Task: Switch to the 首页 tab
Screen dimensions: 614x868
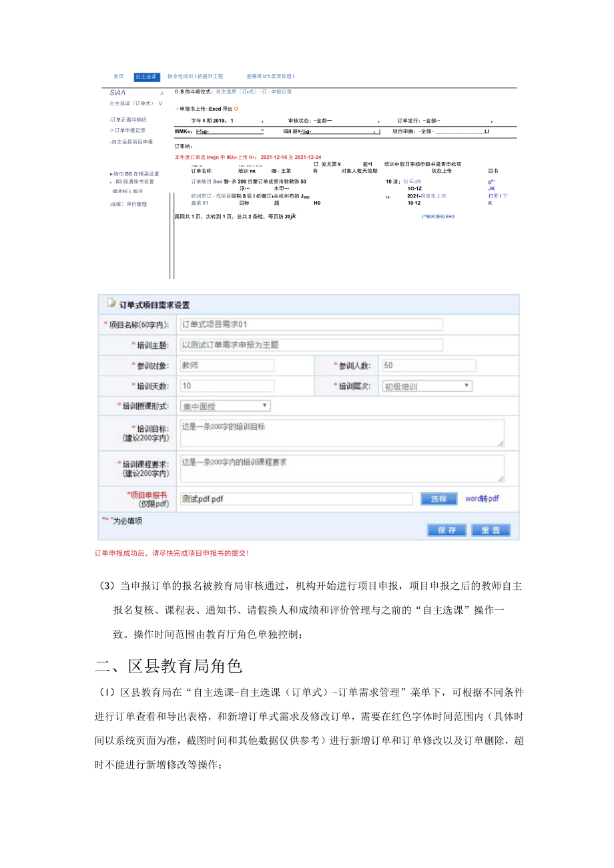Action: coord(119,77)
